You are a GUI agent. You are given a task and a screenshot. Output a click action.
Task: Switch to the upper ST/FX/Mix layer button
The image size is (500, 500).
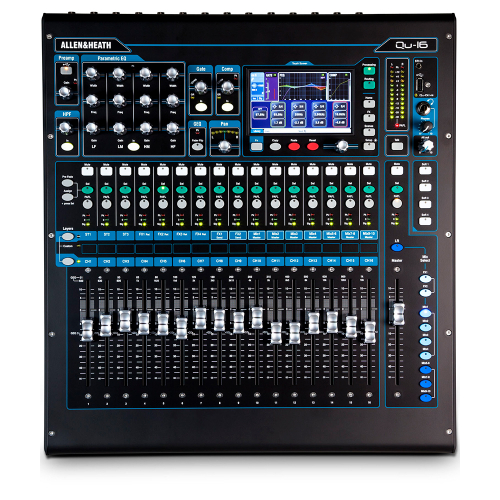tap(68, 237)
